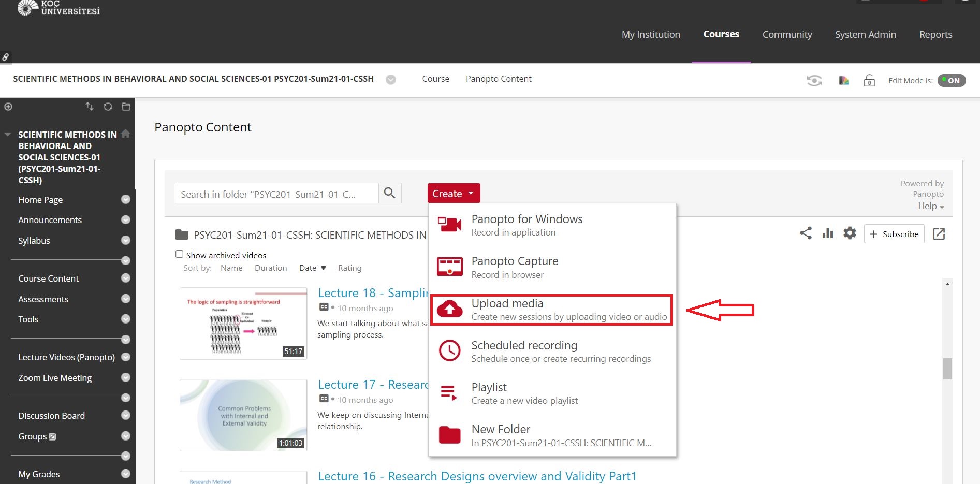Viewport: 980px width, 484px height.
Task: Open the Date sort dropdown arrow
Action: pyautogui.click(x=324, y=268)
